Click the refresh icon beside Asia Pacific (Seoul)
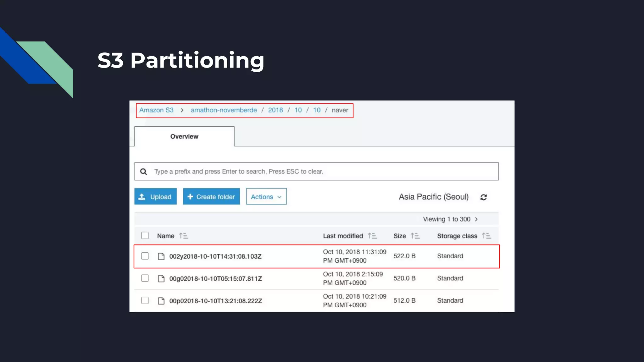Screen dimensions: 644x362 coord(484,197)
